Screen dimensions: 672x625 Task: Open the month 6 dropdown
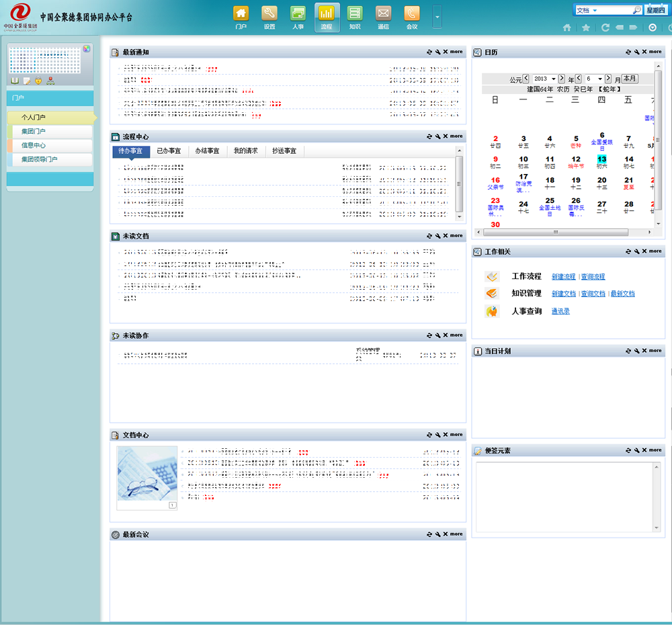point(594,79)
